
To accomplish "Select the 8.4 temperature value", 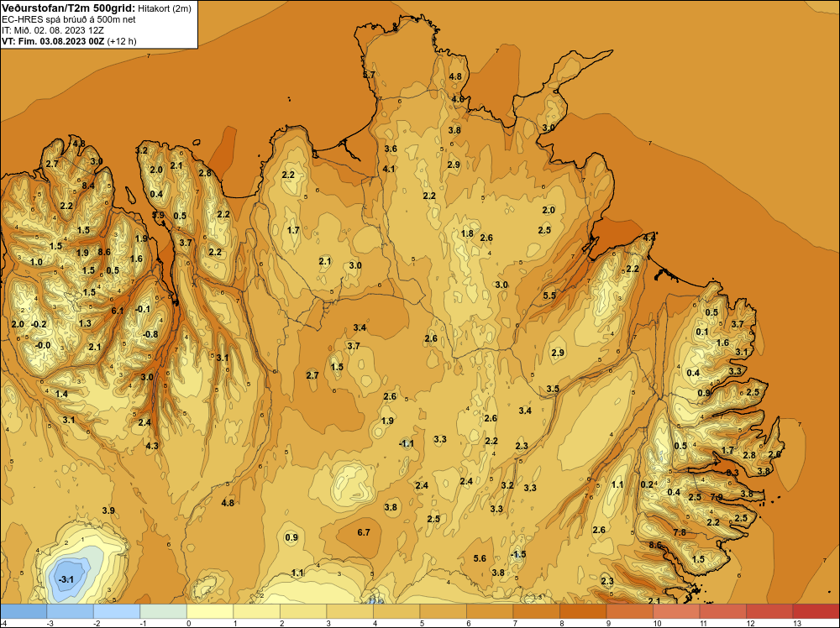I will tap(88, 186).
